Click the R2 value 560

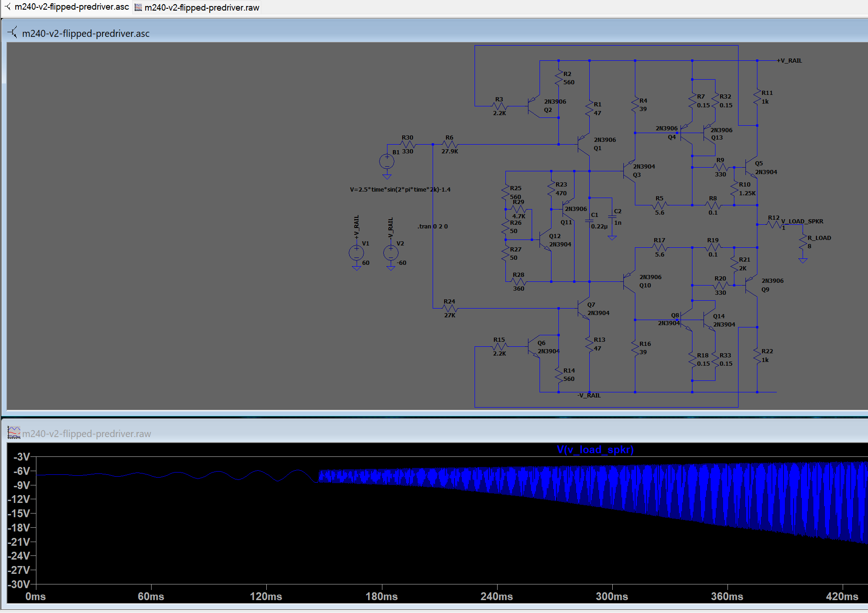pyautogui.click(x=569, y=82)
